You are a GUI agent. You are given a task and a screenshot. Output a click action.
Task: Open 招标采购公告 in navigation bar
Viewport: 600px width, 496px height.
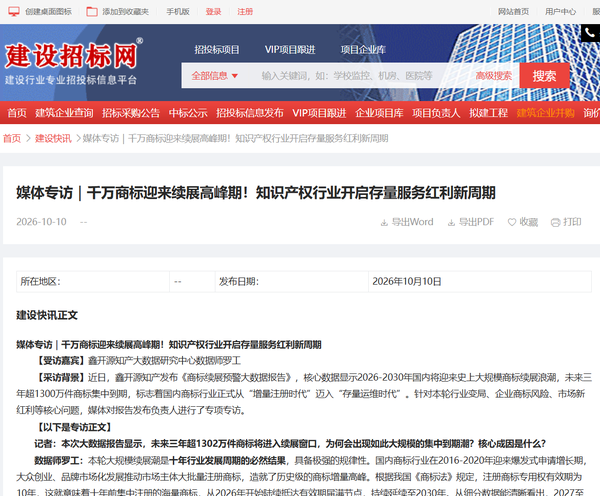(131, 113)
